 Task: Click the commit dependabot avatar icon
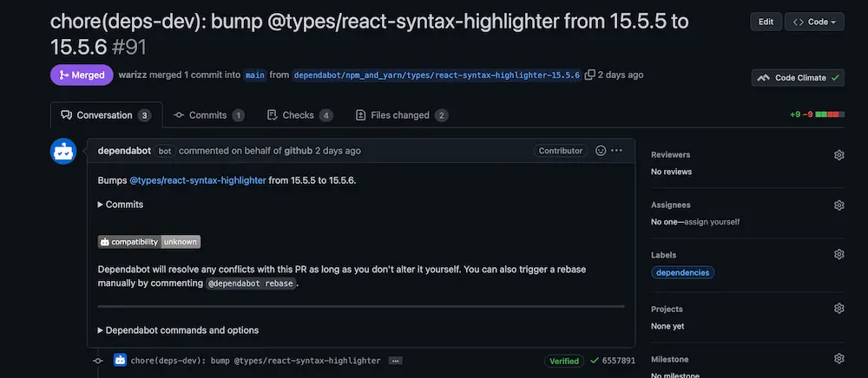click(120, 361)
